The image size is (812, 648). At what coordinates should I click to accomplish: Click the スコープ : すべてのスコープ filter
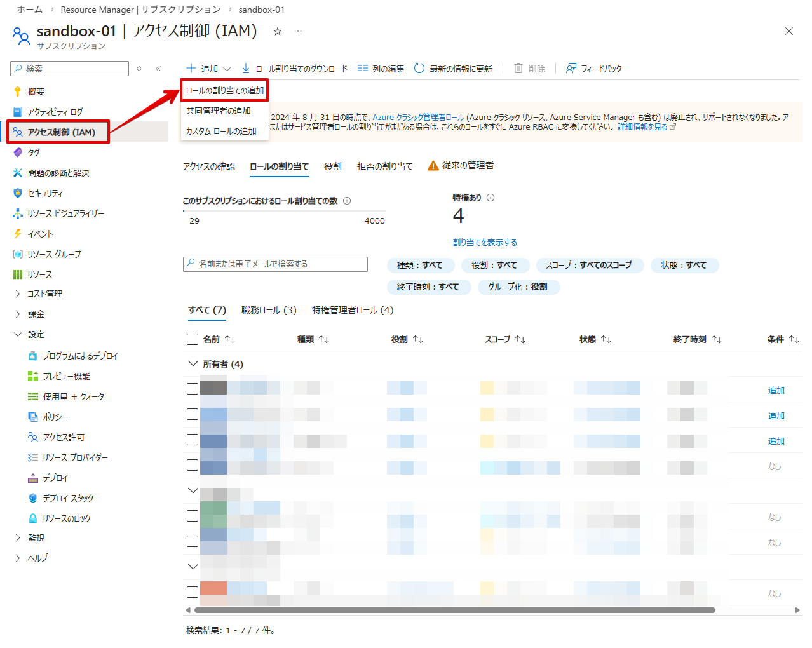[589, 265]
